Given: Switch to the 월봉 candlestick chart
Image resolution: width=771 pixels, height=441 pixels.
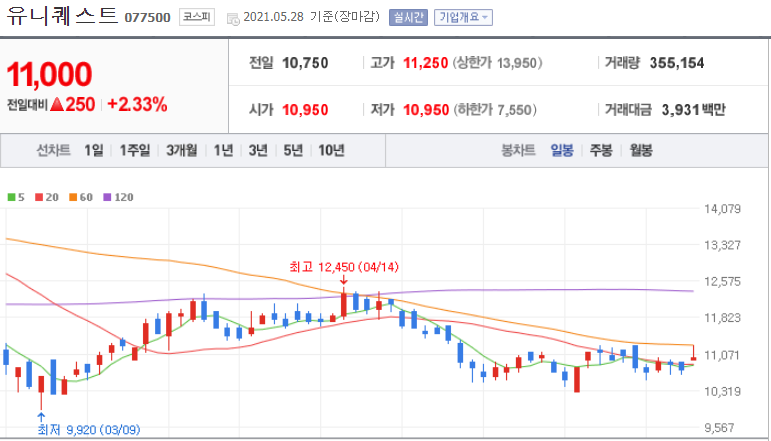Looking at the screenshot, I should (641, 150).
